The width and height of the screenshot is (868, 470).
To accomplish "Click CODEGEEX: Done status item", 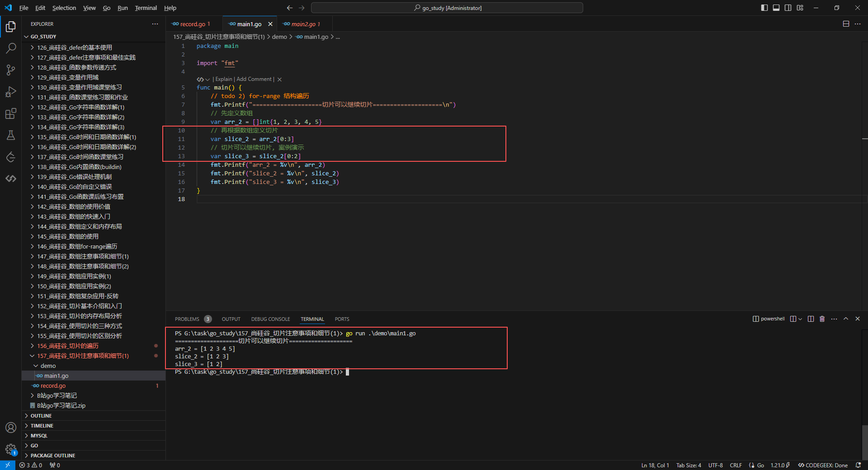I will coord(823,465).
